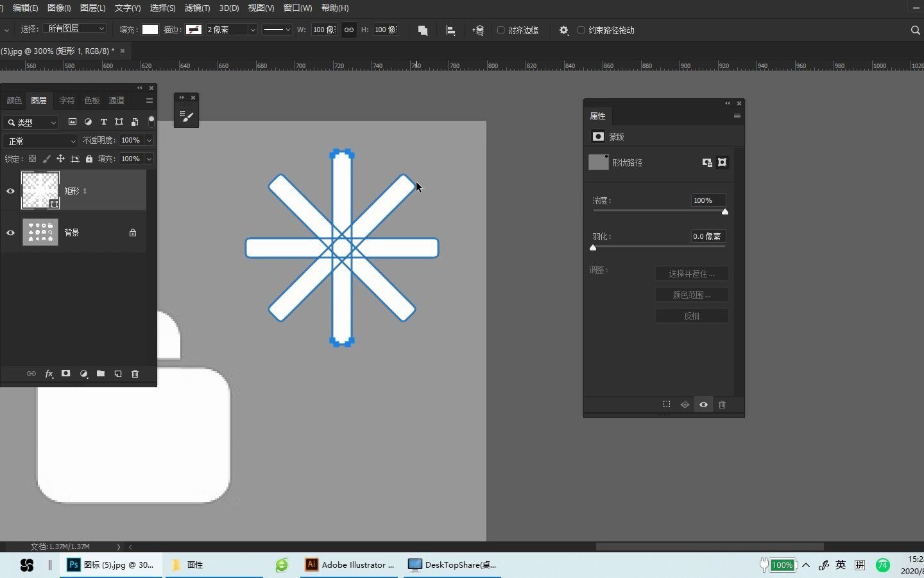Open the 正常 blend mode dropdown
This screenshot has width=924, height=578.
[40, 141]
